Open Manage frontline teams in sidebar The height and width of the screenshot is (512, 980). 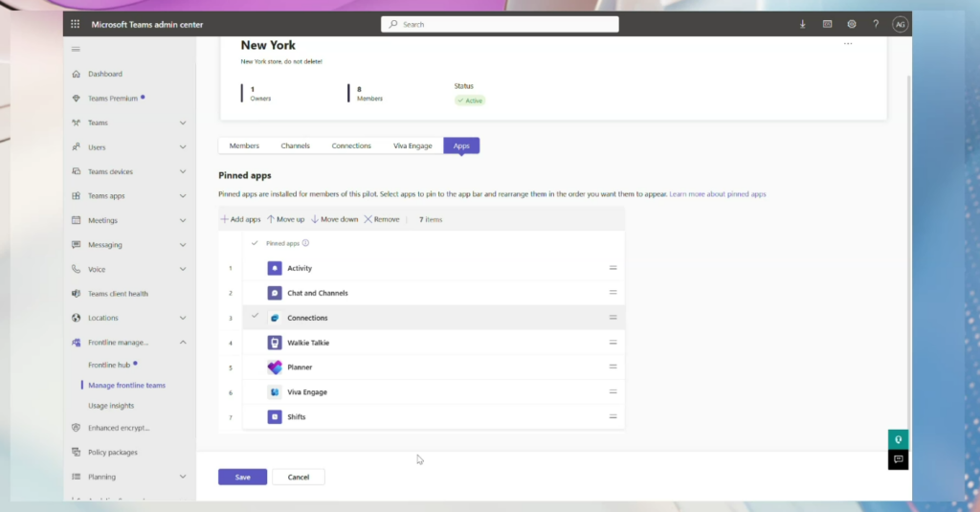127,385
